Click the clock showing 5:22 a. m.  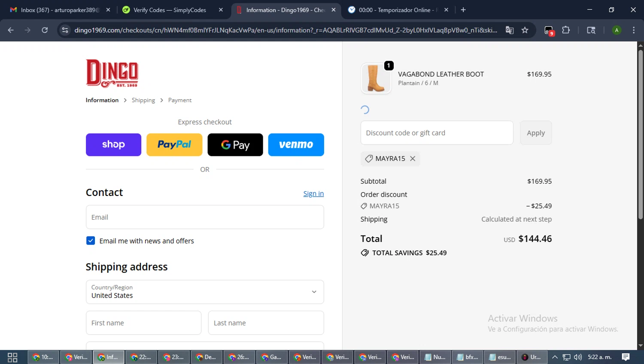[600, 357]
